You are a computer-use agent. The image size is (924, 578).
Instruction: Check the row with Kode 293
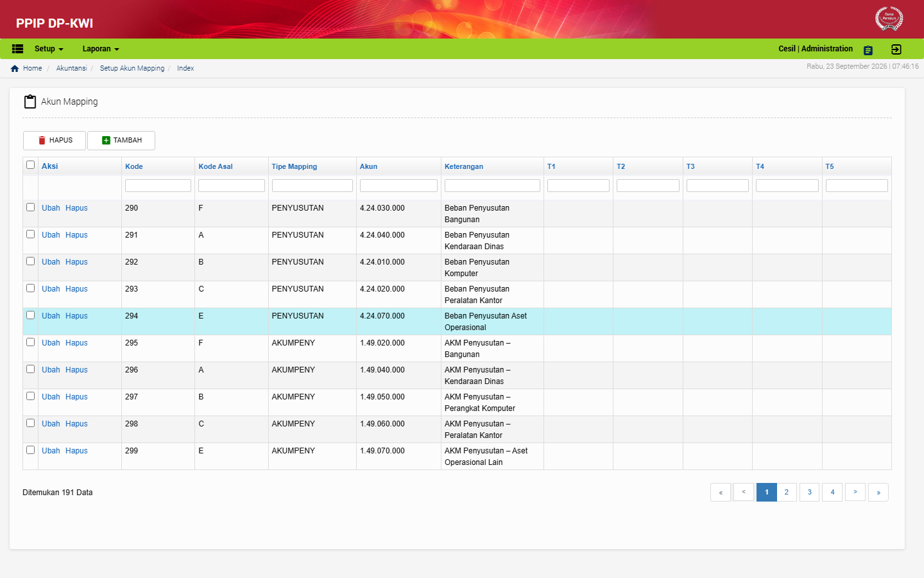click(x=30, y=288)
